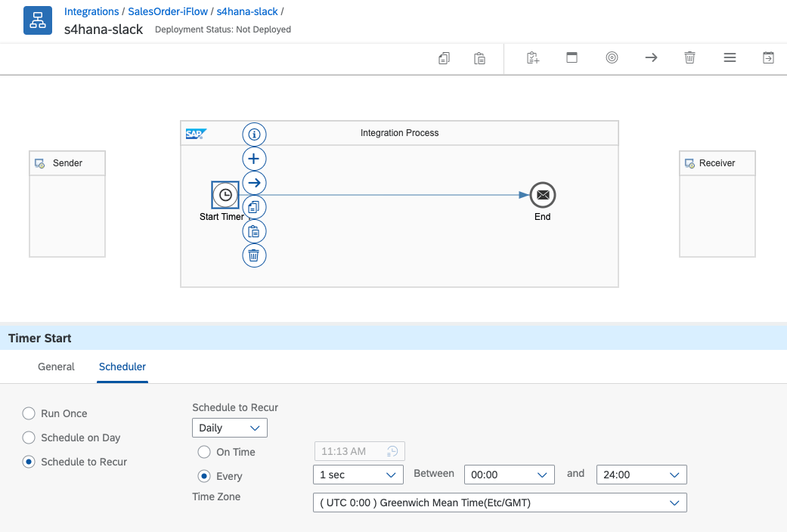This screenshot has height=532, width=787.
Task: Open the Time Zone dropdown
Action: click(500, 503)
